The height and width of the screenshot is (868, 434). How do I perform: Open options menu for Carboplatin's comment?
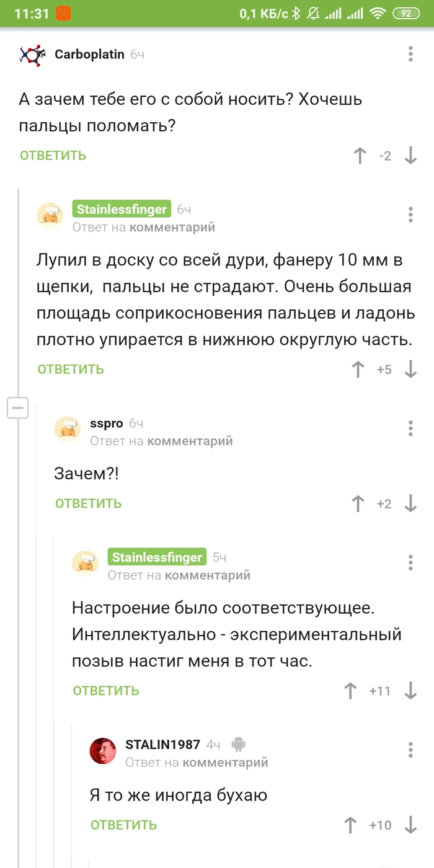tap(410, 54)
